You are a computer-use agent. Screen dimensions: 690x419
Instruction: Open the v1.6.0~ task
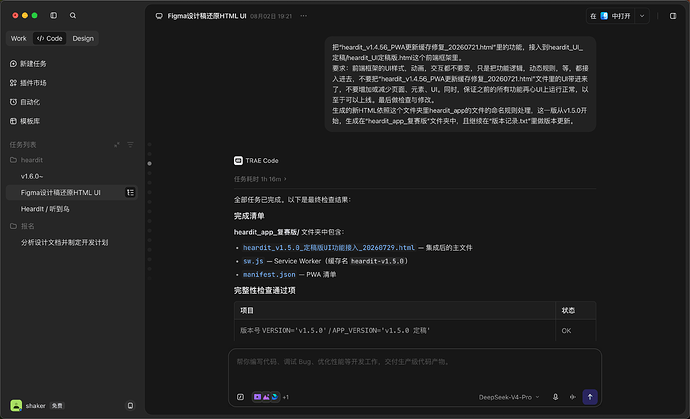pyautogui.click(x=71, y=176)
